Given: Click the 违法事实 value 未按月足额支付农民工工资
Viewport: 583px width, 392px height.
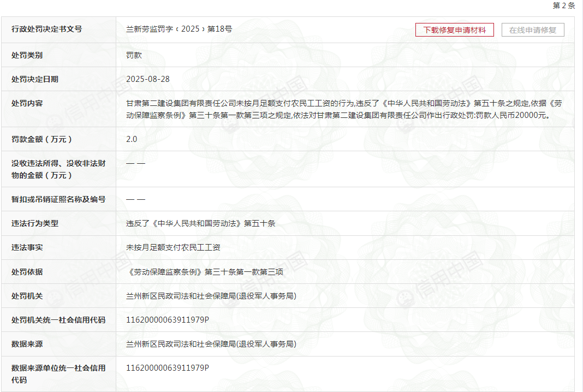Looking at the screenshot, I should [x=173, y=247].
